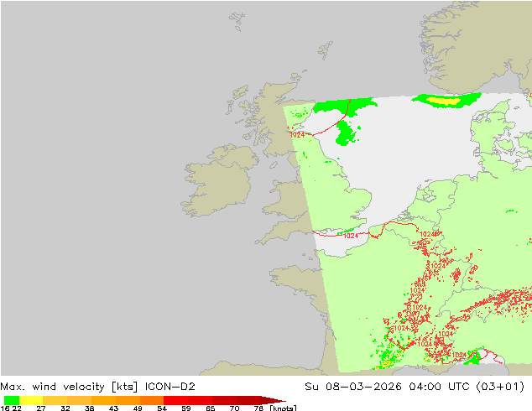Click the legend value '76'

click(x=258, y=408)
